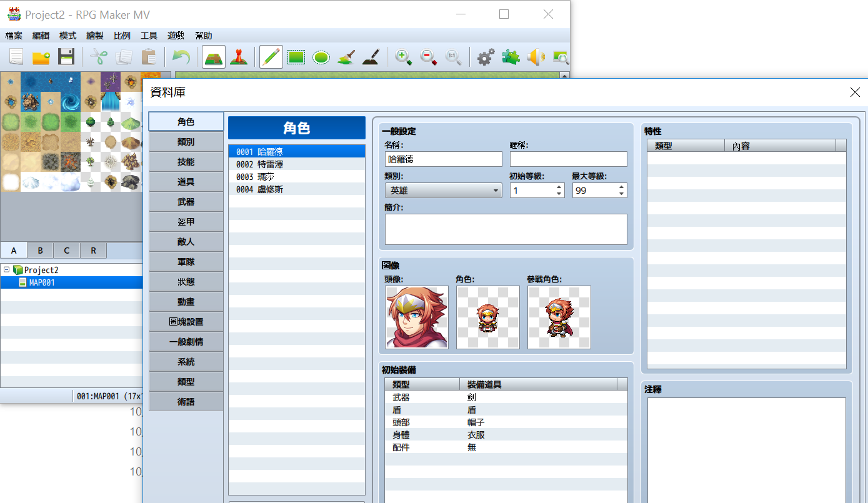Image resolution: width=868 pixels, height=503 pixels.
Task: Click the 頭像 face image thumbnail
Action: 417,317
